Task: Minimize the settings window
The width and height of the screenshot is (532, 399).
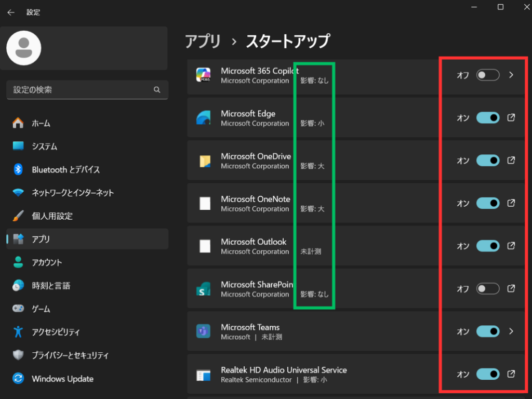Action: (x=474, y=7)
